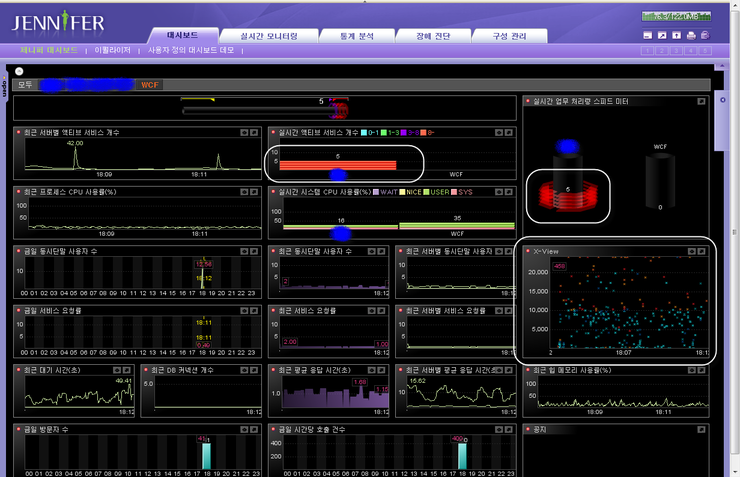Screen dimensions: 740x477
Task: Pop out the 실시간 시스템 CPU 사용률 panel
Action: 509,192
